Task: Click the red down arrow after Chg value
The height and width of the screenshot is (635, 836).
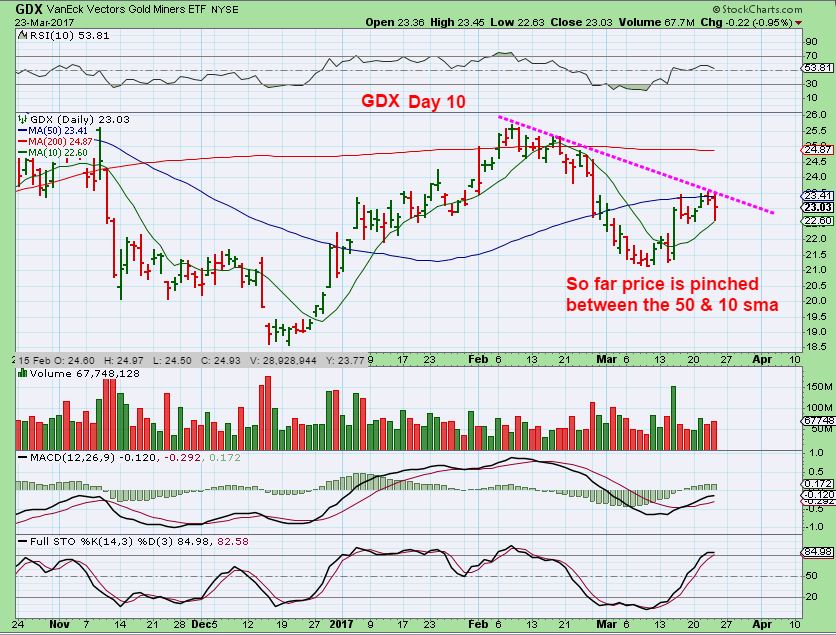Action: pos(798,23)
